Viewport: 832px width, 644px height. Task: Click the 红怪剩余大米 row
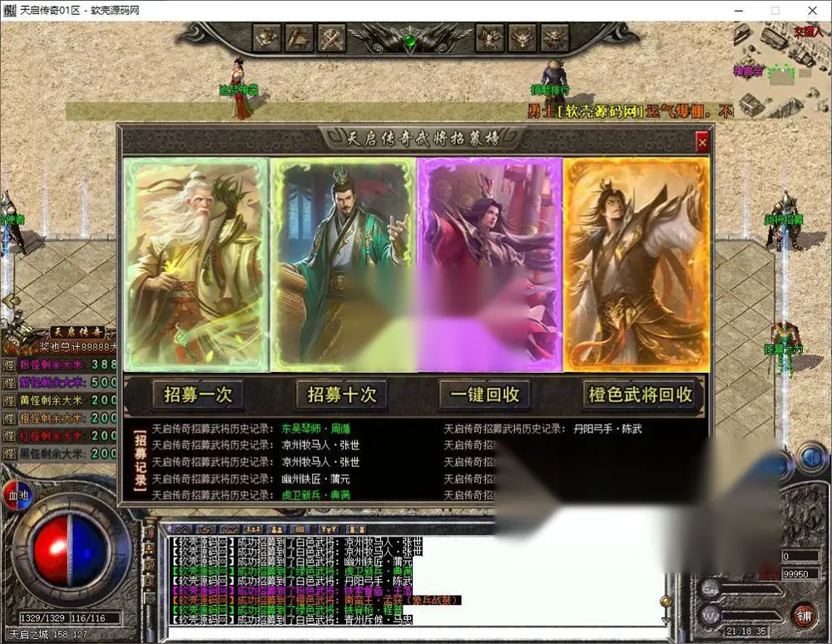pyautogui.click(x=59, y=435)
